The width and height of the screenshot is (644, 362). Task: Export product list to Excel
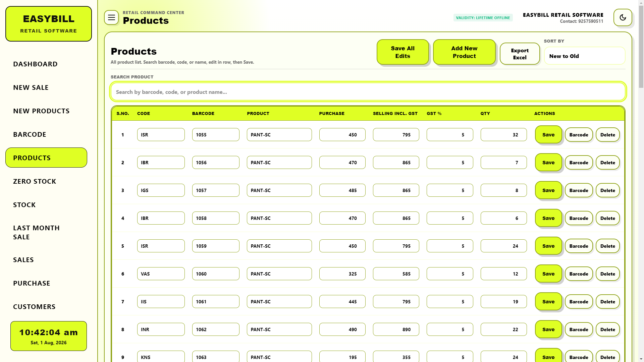(x=520, y=54)
